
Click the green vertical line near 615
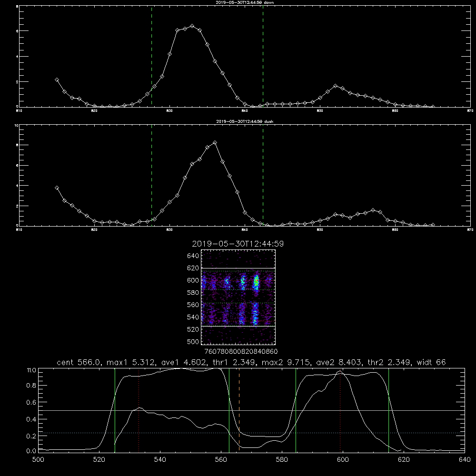[x=388, y=409]
